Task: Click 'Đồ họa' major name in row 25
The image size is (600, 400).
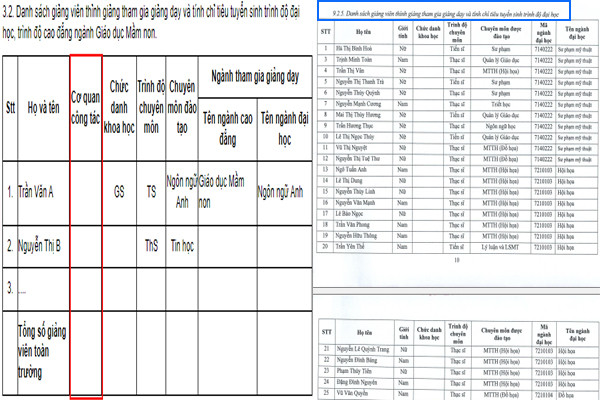Action: (x=566, y=395)
